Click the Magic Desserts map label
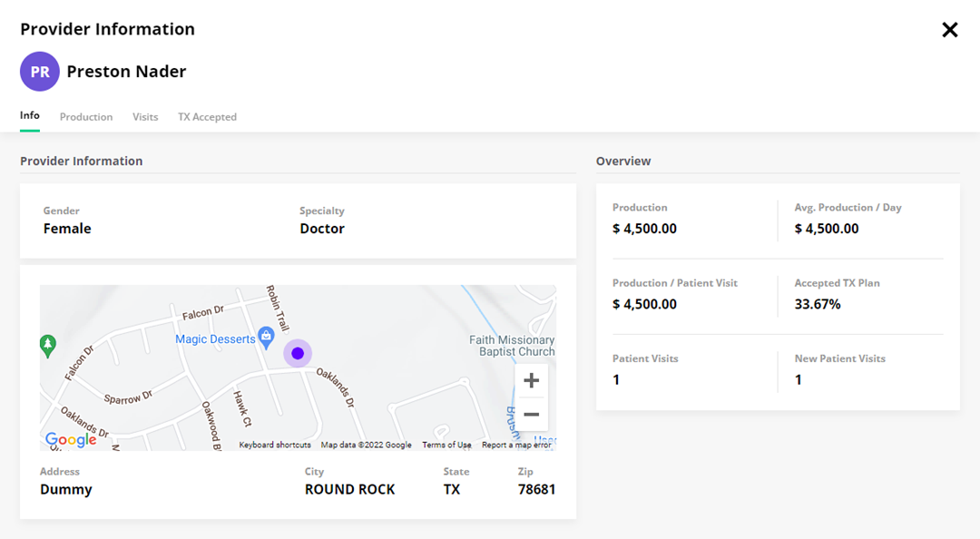The image size is (980, 539). pos(215,339)
